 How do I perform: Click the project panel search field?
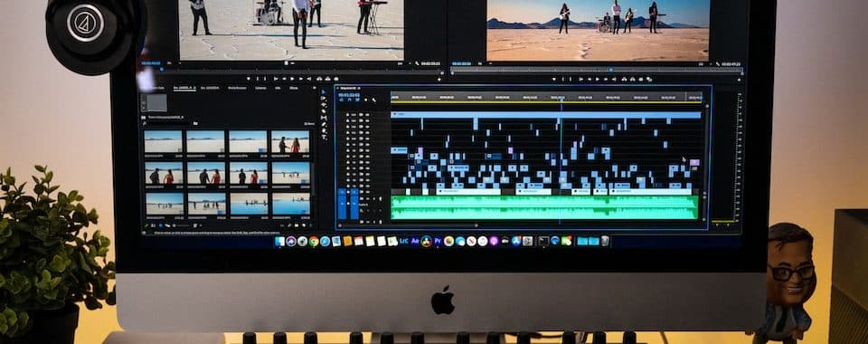tap(166, 123)
